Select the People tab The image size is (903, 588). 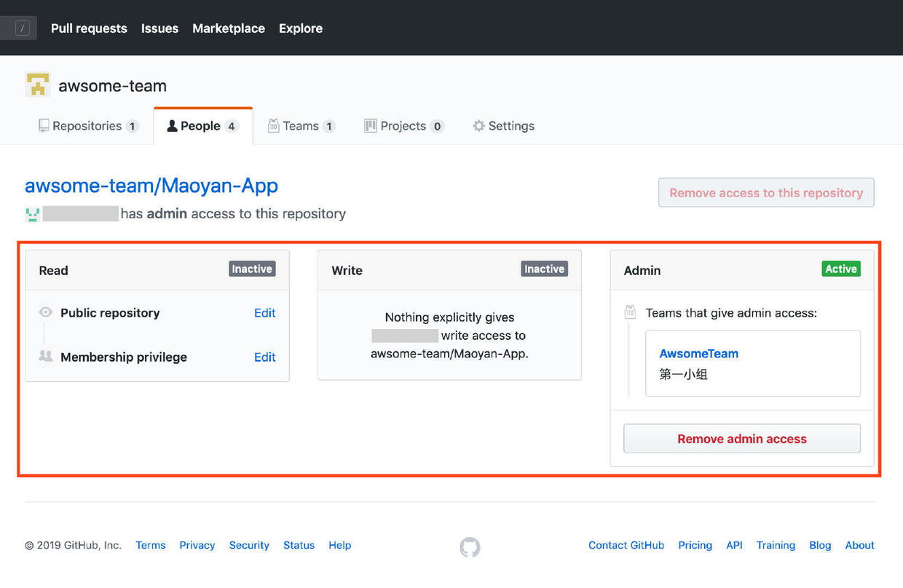click(x=203, y=126)
